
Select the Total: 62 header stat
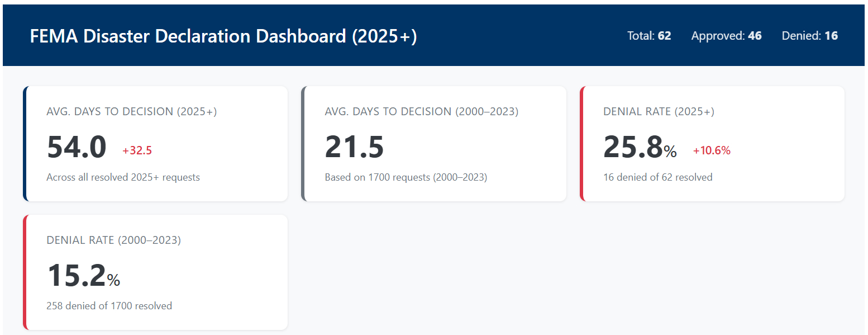tap(649, 36)
